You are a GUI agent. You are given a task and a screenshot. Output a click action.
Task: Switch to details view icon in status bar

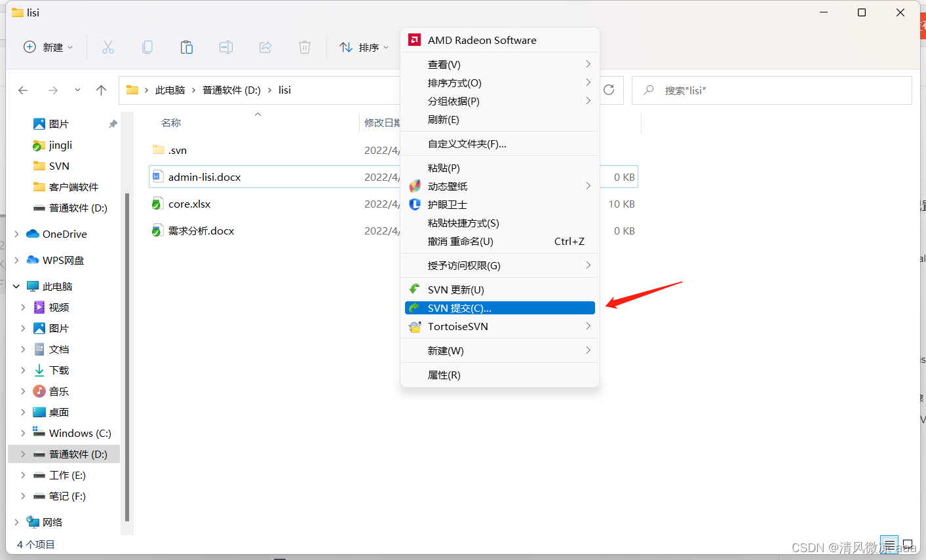click(889, 545)
